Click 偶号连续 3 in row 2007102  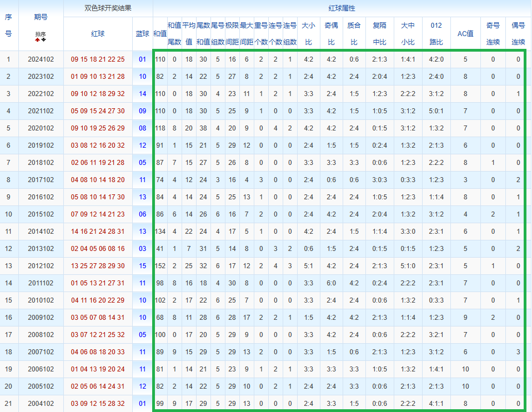518,352
